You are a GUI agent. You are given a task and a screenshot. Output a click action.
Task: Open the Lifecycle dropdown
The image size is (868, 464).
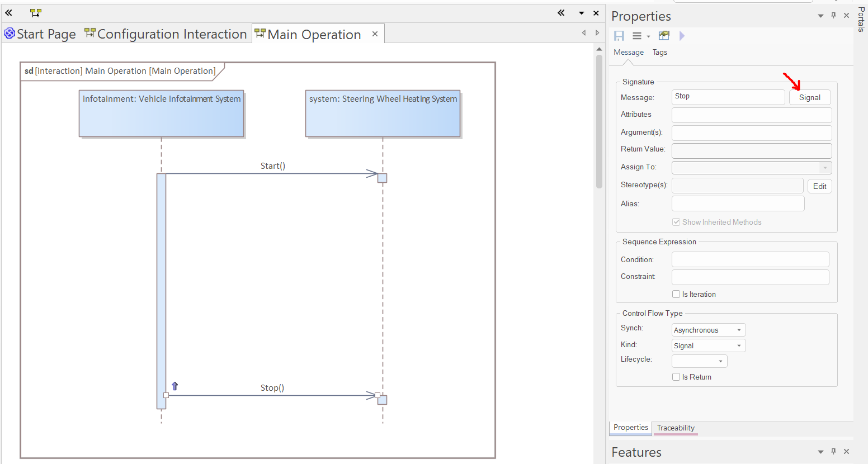699,361
